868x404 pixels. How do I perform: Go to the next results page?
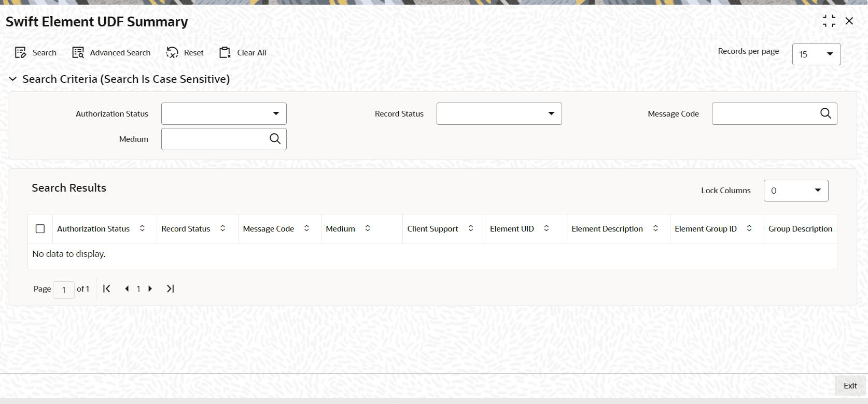tap(150, 289)
